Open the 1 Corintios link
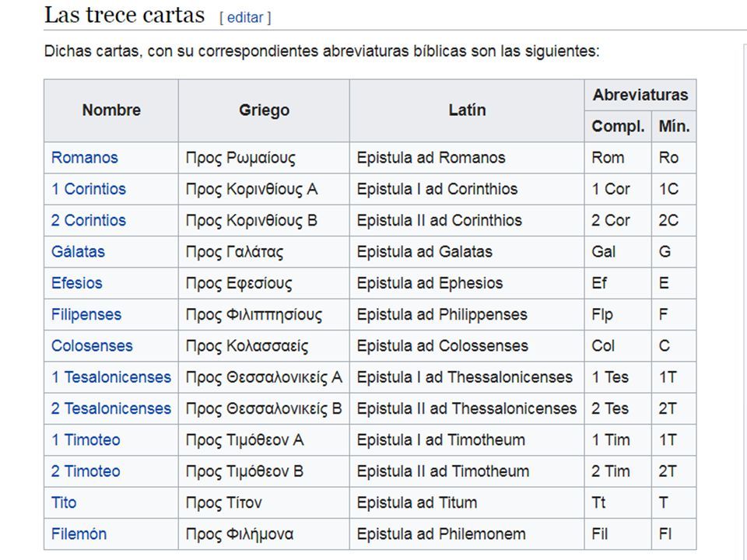 (89, 189)
